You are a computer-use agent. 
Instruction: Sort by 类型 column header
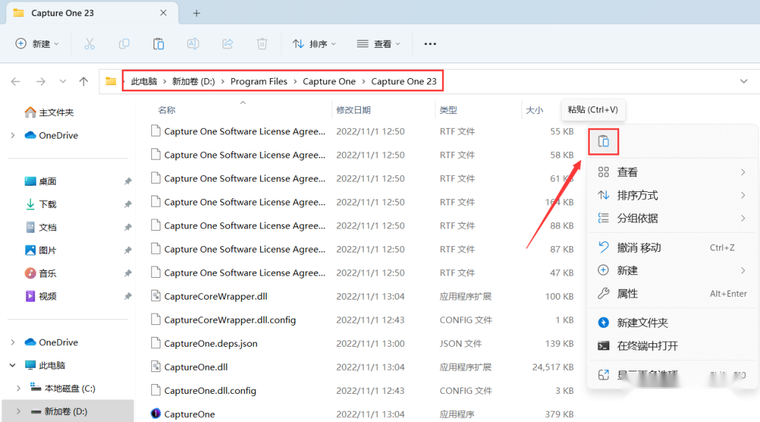pyautogui.click(x=448, y=110)
